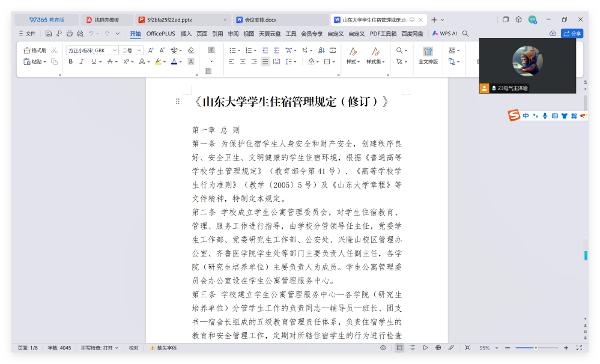Image resolution: width=600 pixels, height=364 pixels.
Task: Toggle bold formatting
Action: point(70,61)
